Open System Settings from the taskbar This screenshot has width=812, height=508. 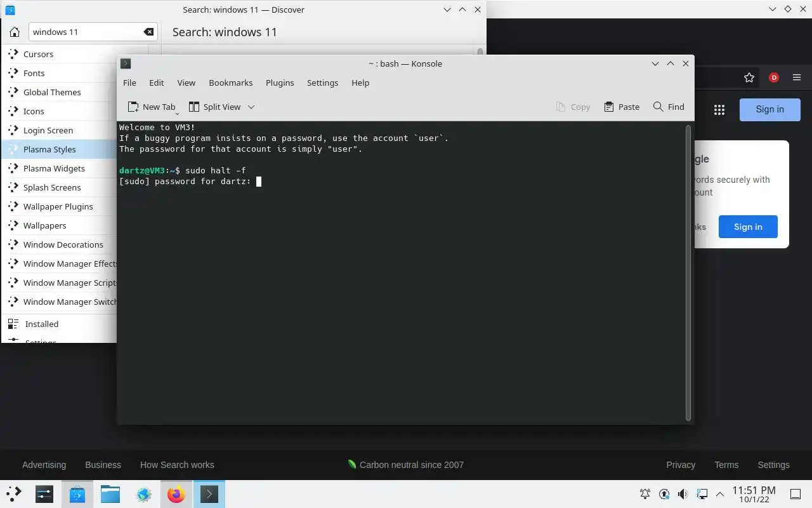coord(44,494)
